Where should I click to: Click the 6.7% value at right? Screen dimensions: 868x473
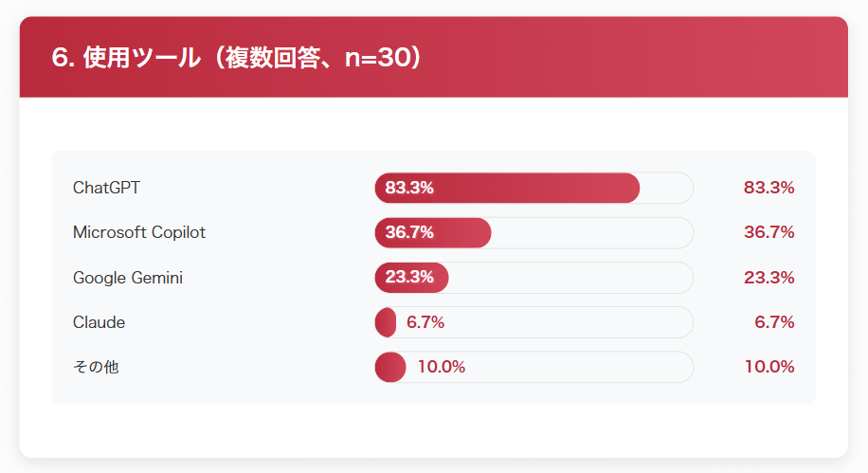coord(774,321)
